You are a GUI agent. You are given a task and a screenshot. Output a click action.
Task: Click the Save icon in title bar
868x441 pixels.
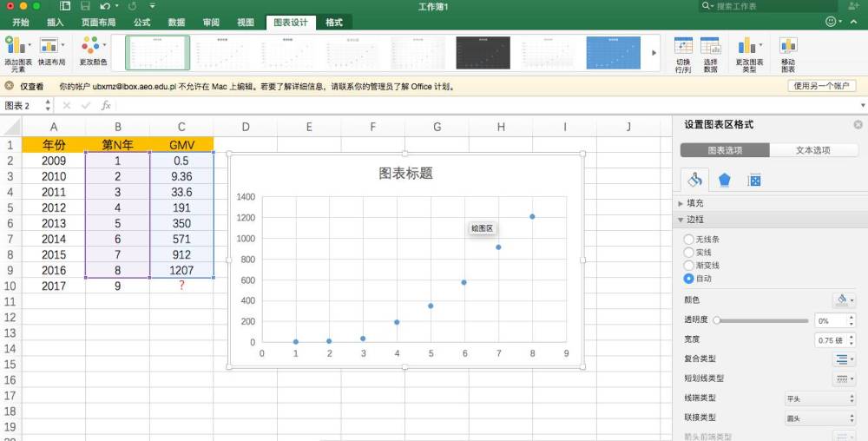pos(85,6)
